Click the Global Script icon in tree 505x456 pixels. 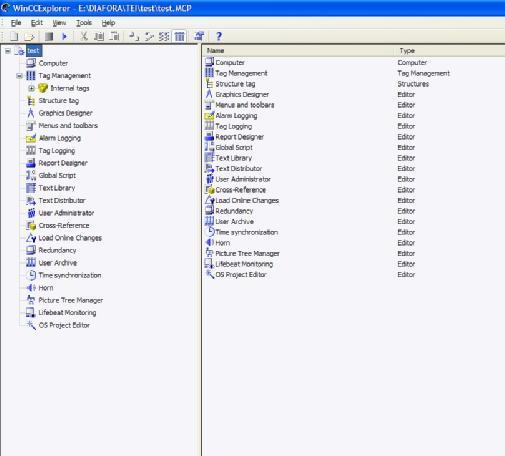tap(31, 175)
